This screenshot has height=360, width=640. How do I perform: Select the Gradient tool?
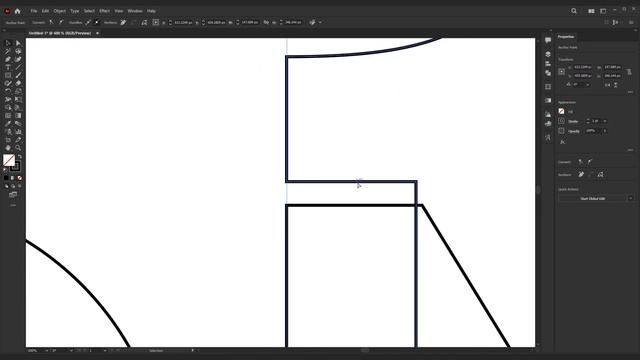[x=18, y=116]
